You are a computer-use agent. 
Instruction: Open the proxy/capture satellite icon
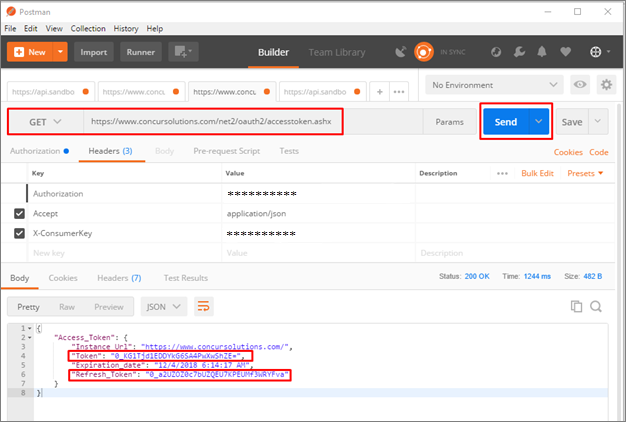[x=400, y=52]
